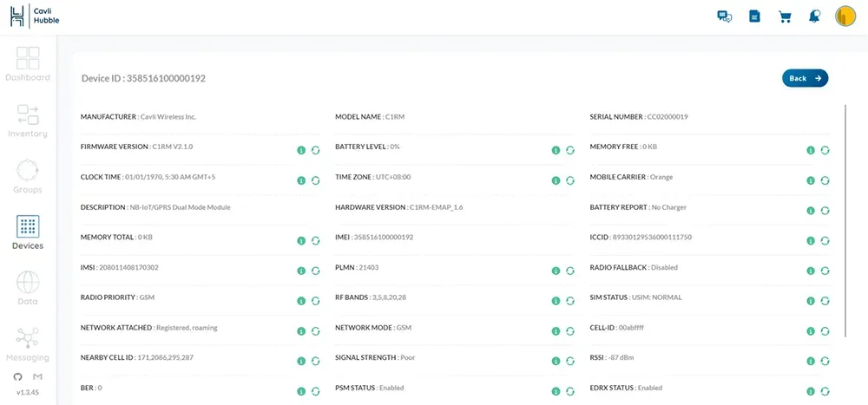The width and height of the screenshot is (868, 405).
Task: Click info icon for Radio Fallback
Action: point(811,271)
